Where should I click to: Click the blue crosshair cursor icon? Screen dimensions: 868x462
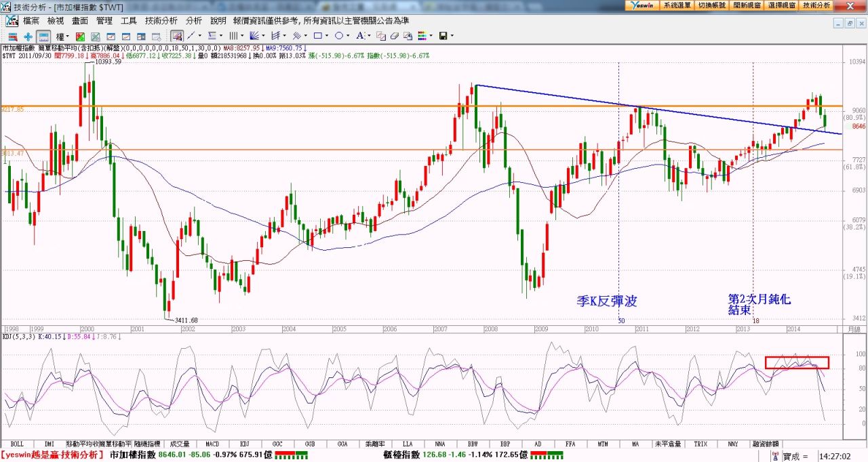pyautogui.click(x=28, y=36)
